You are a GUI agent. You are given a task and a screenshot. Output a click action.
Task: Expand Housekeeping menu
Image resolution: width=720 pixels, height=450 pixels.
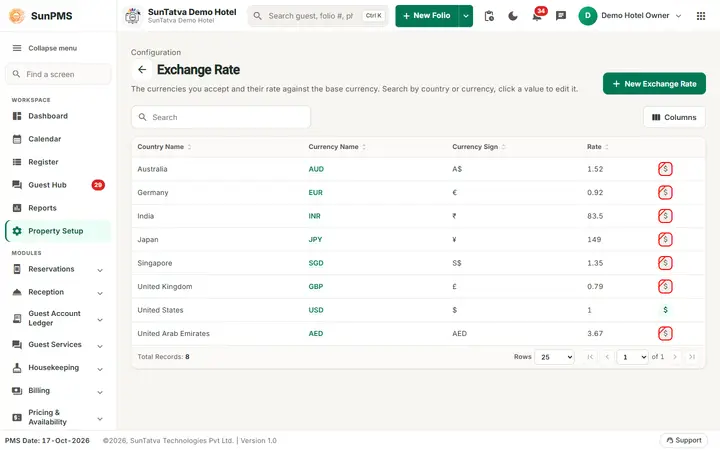click(58, 368)
